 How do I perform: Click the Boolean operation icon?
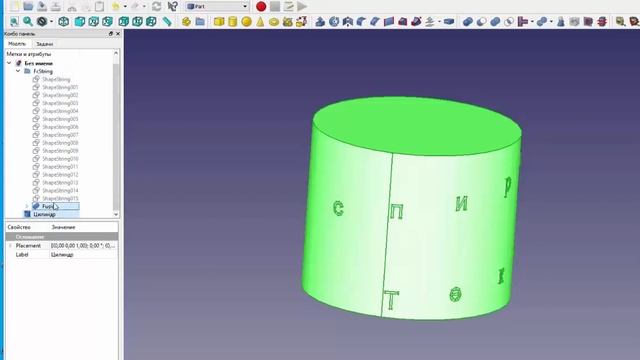point(468,21)
